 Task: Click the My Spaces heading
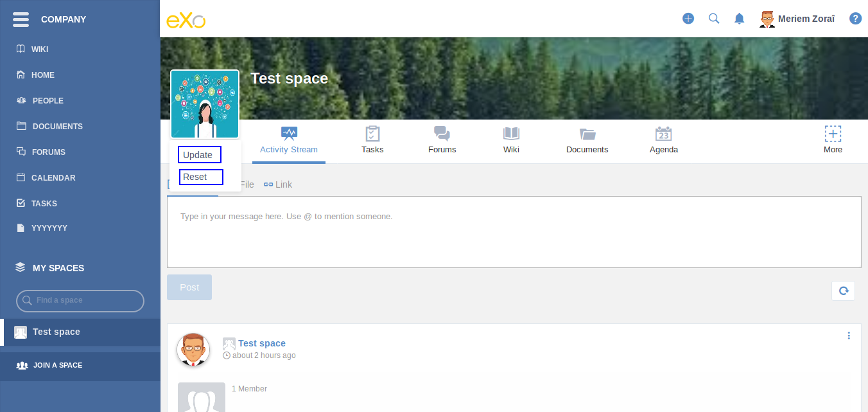click(58, 268)
